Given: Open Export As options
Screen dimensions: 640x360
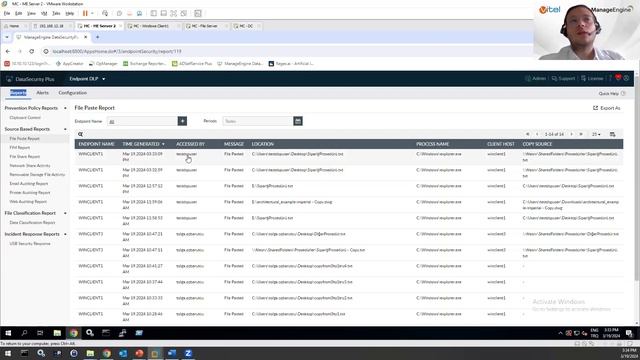Looking at the screenshot, I should tap(607, 108).
